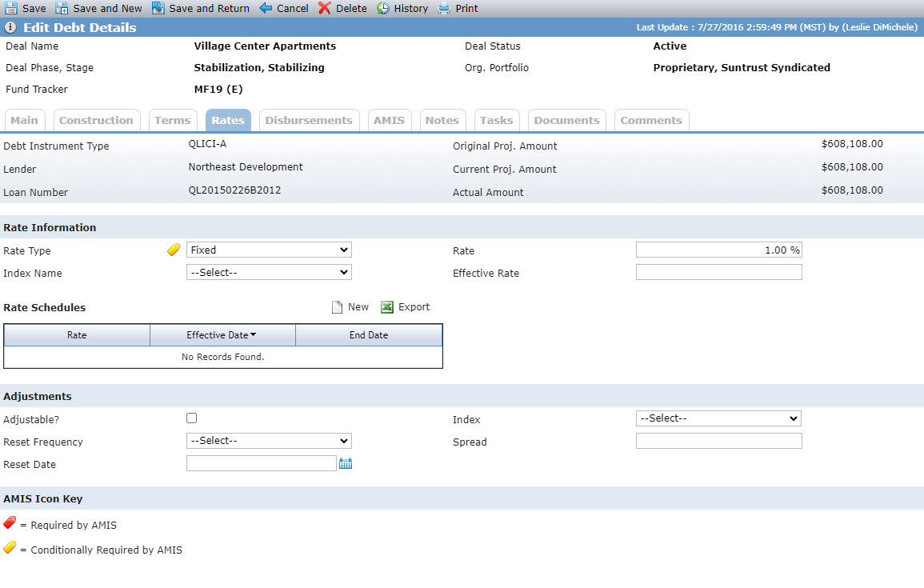
Task: Go to the Terms tab
Action: coord(173,120)
